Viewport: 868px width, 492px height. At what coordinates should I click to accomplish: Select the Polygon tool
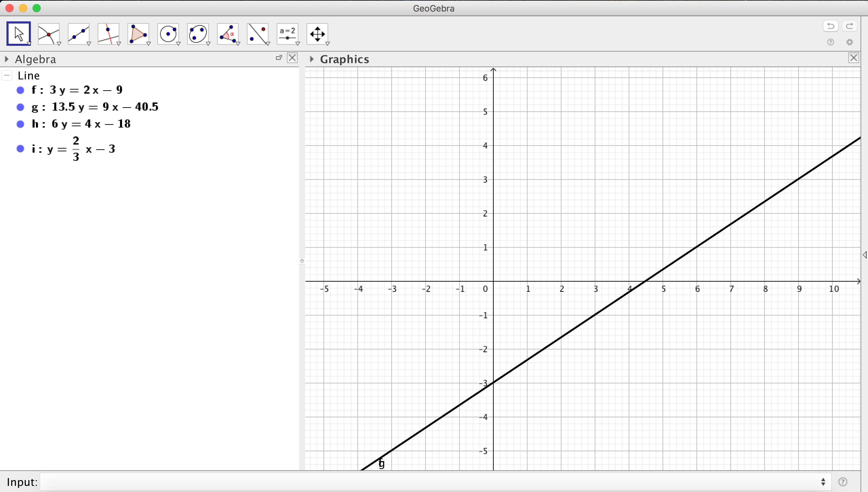point(138,34)
